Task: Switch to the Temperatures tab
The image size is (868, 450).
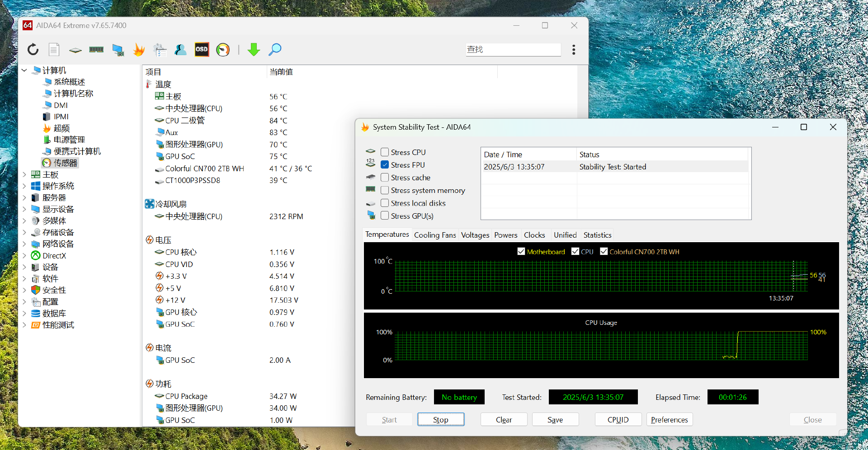Action: click(x=387, y=234)
